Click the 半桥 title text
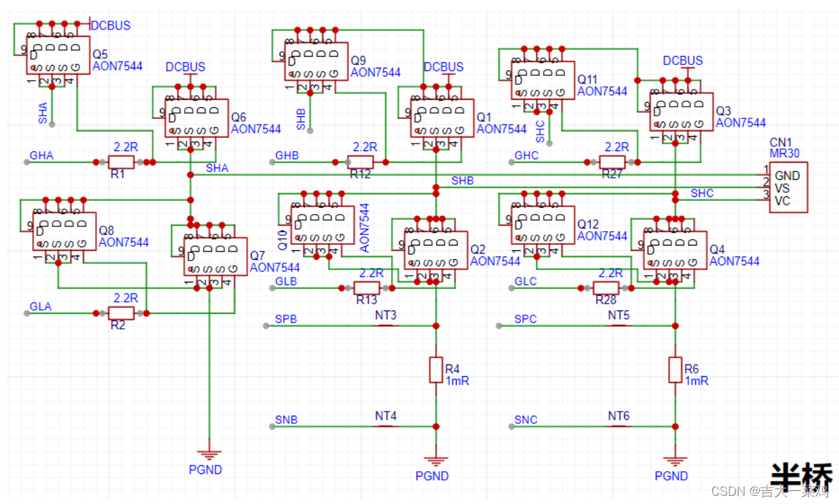Image resolution: width=839 pixels, height=504 pixels. pyautogui.click(x=801, y=476)
